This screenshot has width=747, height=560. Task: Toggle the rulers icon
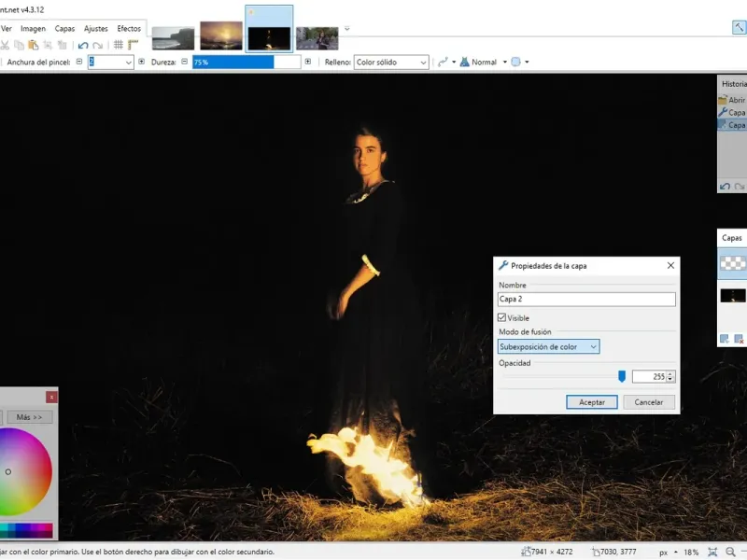[134, 45]
